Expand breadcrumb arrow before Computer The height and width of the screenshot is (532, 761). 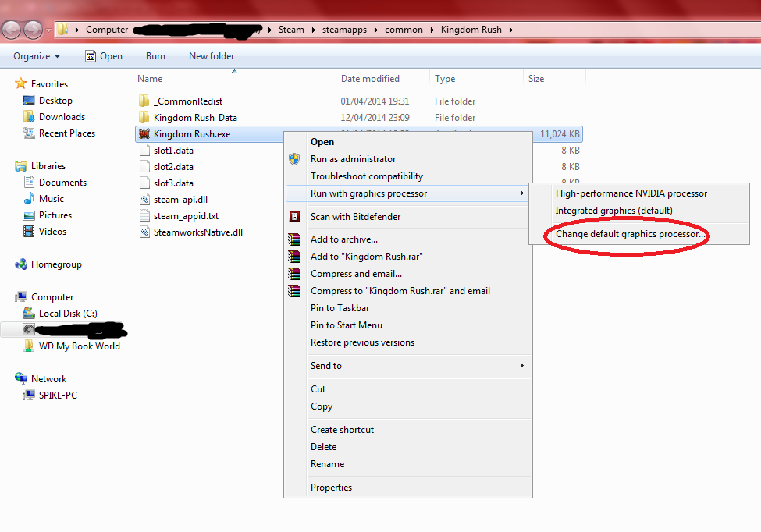pos(77,30)
